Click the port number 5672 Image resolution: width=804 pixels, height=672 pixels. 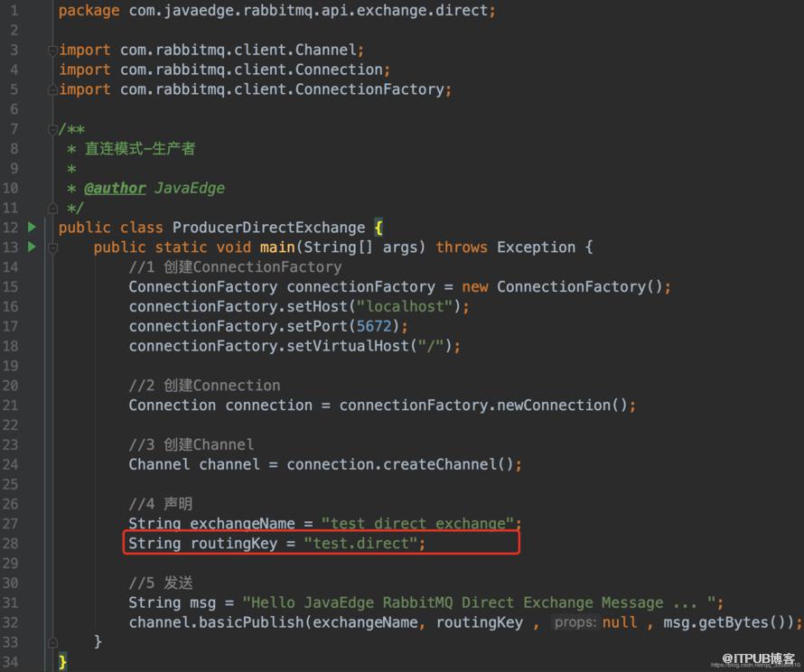374,326
